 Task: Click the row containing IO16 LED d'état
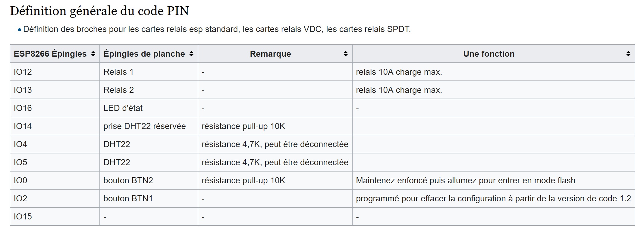[x=181, y=108]
